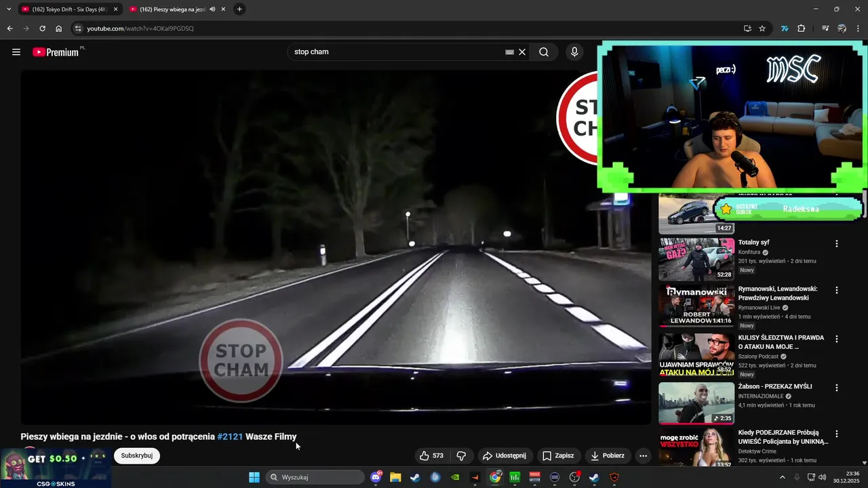Image resolution: width=868 pixels, height=488 pixels.
Task: Open media controls icon in toolbar
Action: [x=825, y=28]
